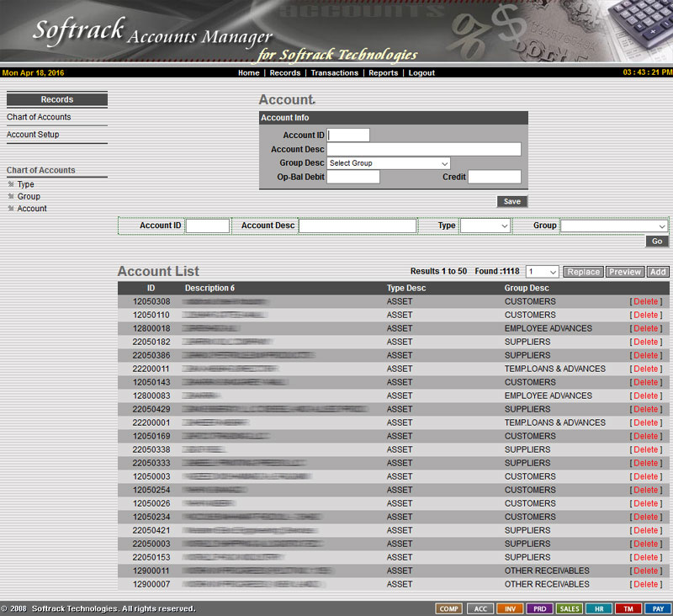Open the Reports menu
The height and width of the screenshot is (616, 673).
click(x=383, y=73)
